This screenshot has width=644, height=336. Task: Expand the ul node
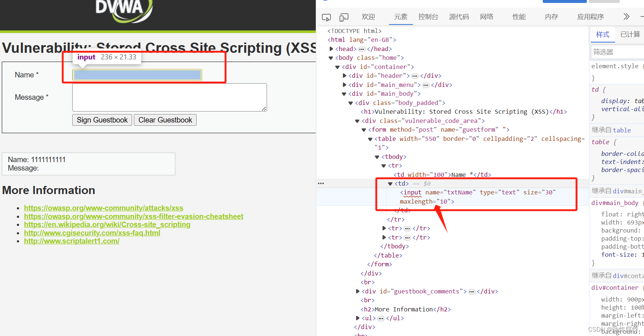tap(358, 318)
